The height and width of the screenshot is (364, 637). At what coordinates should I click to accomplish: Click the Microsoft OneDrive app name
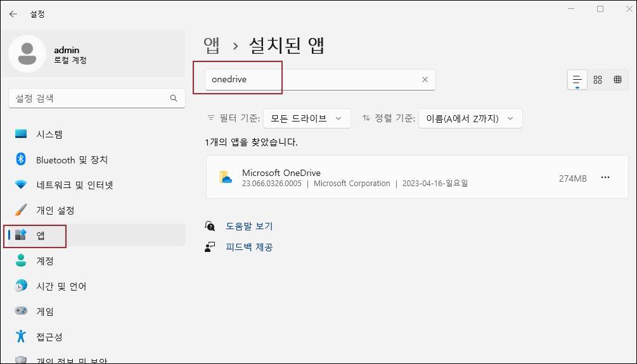[281, 173]
